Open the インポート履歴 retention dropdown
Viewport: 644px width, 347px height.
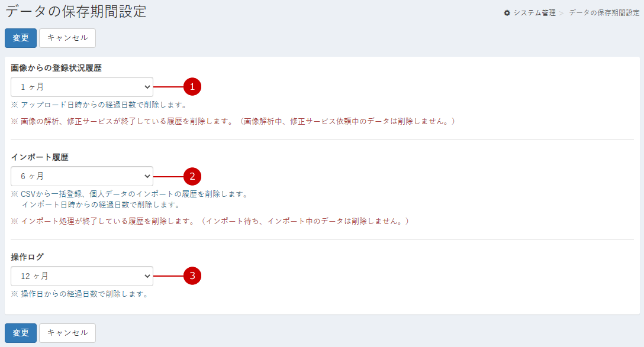pos(82,176)
